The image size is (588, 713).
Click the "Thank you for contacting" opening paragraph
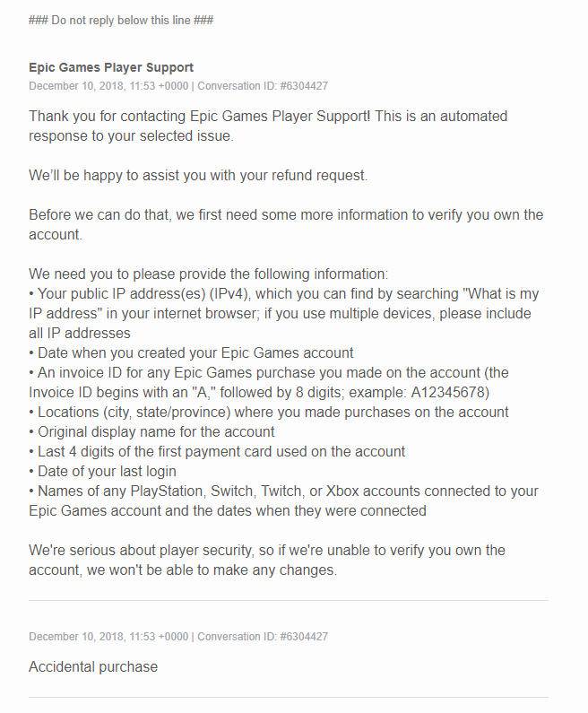[268, 126]
